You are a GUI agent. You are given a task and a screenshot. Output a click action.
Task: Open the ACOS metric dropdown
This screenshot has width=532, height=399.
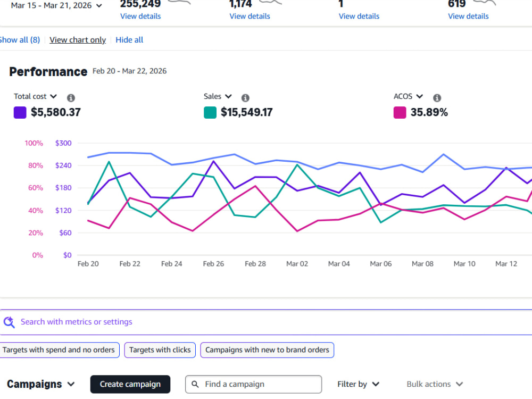pyautogui.click(x=408, y=96)
